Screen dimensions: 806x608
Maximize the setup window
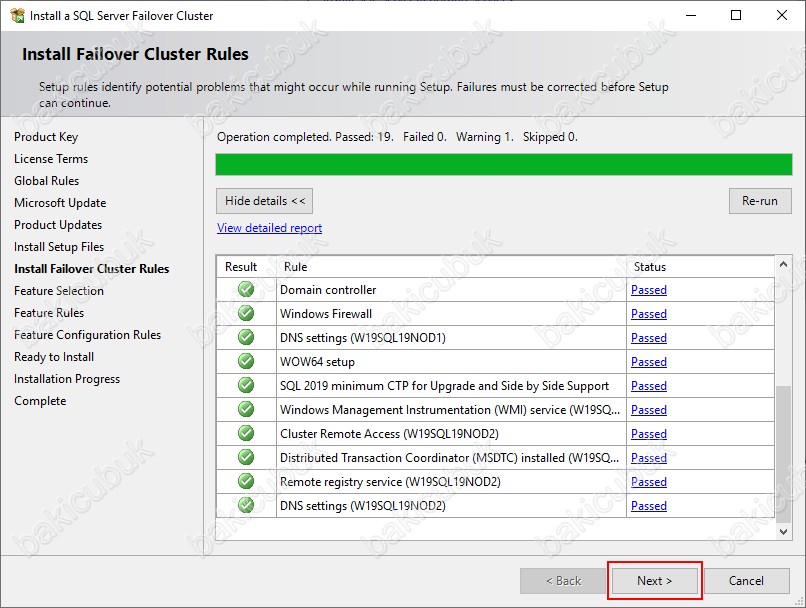tap(736, 15)
